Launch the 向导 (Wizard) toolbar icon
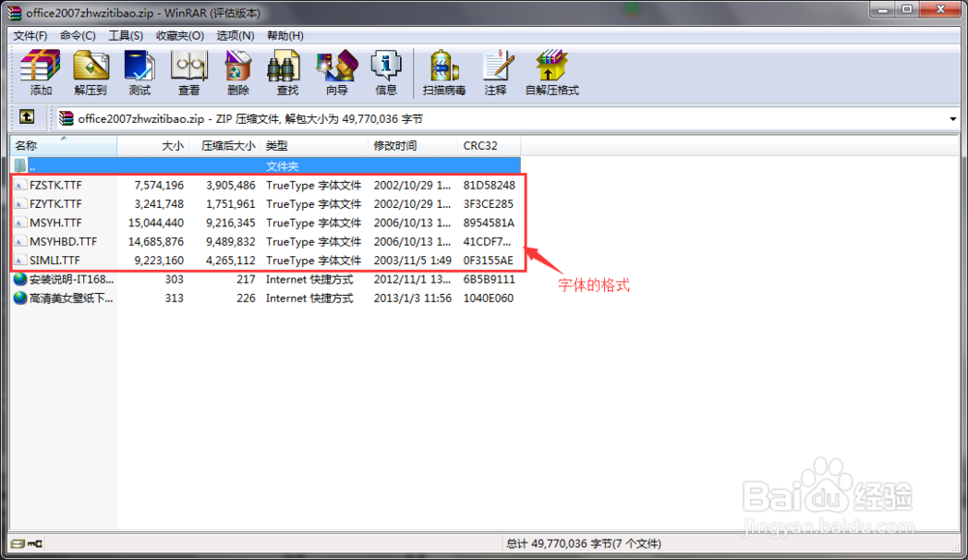Image resolution: width=968 pixels, height=560 pixels. (x=337, y=66)
